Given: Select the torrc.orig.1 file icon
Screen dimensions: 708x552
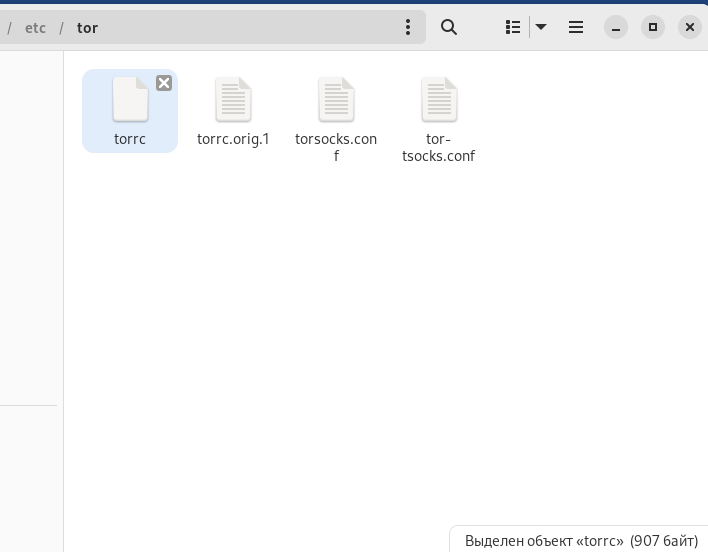Looking at the screenshot, I should point(233,99).
